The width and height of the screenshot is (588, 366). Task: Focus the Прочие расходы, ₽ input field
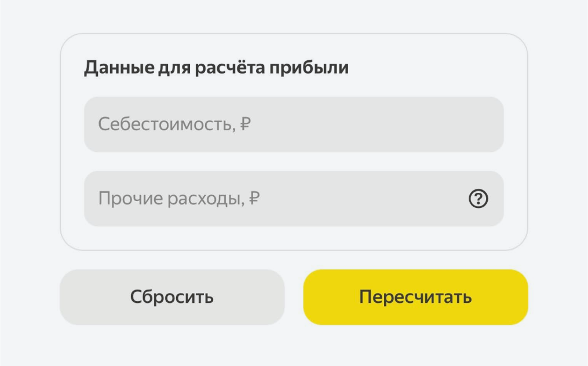294,199
